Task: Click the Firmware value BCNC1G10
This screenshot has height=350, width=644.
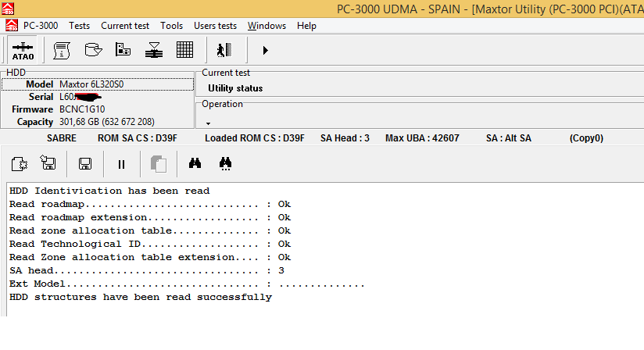Action: [82, 109]
